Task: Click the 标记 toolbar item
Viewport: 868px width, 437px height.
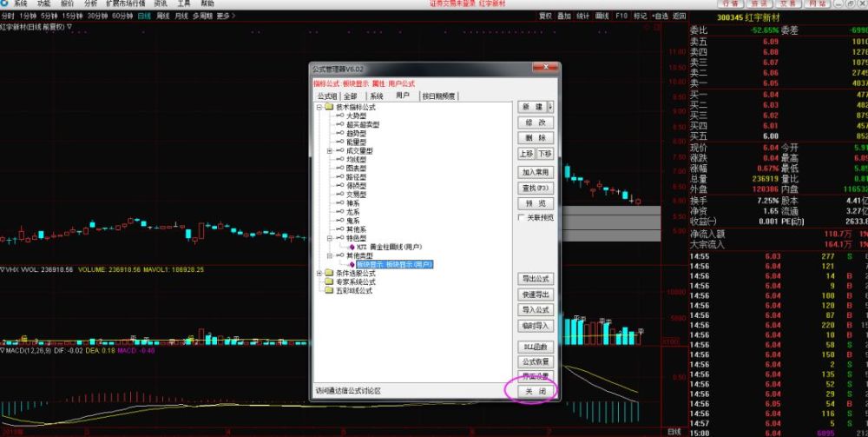Action: [x=640, y=16]
